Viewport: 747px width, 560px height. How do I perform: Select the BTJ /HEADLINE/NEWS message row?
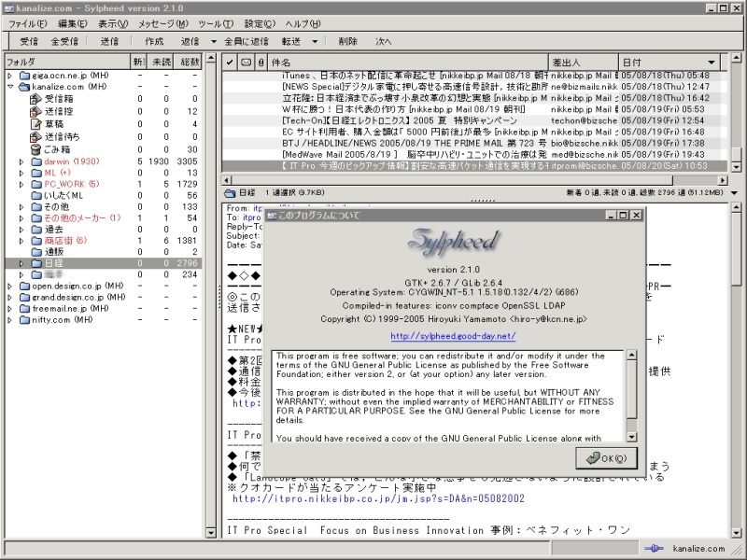pyautogui.click(x=474, y=144)
